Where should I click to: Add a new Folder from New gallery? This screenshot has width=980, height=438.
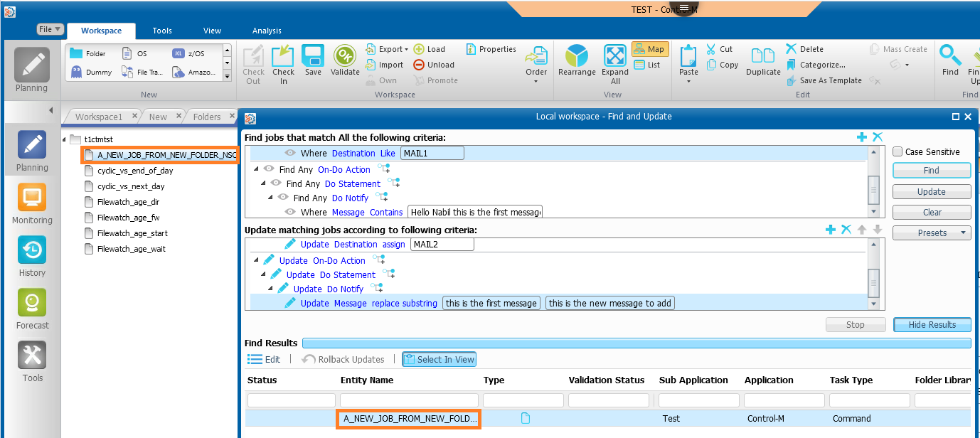coord(88,53)
